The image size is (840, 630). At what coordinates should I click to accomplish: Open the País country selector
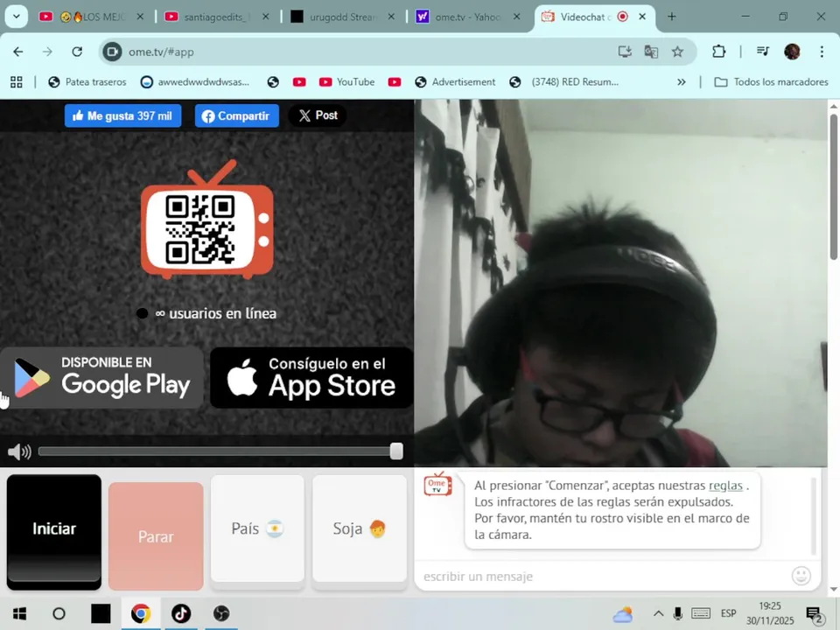click(x=257, y=528)
